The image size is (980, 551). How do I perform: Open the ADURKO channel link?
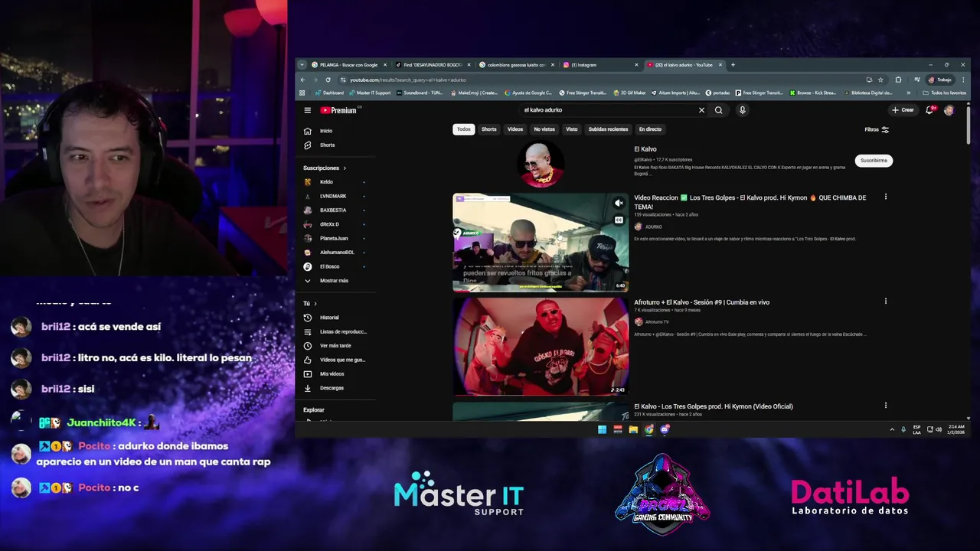(x=653, y=227)
